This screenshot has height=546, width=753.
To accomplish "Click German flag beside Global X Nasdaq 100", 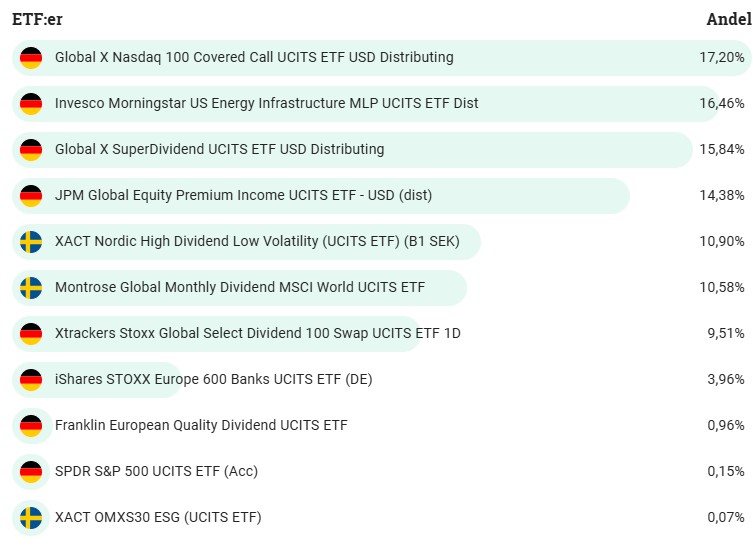I will (31, 58).
